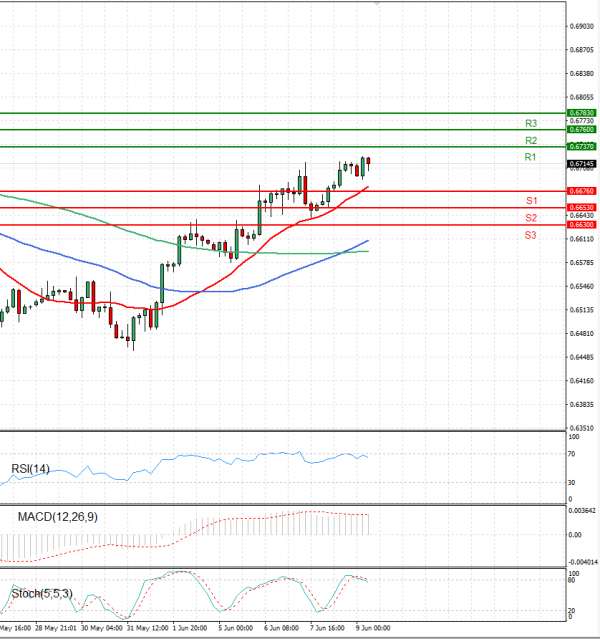Click the S3 support label

click(530, 235)
